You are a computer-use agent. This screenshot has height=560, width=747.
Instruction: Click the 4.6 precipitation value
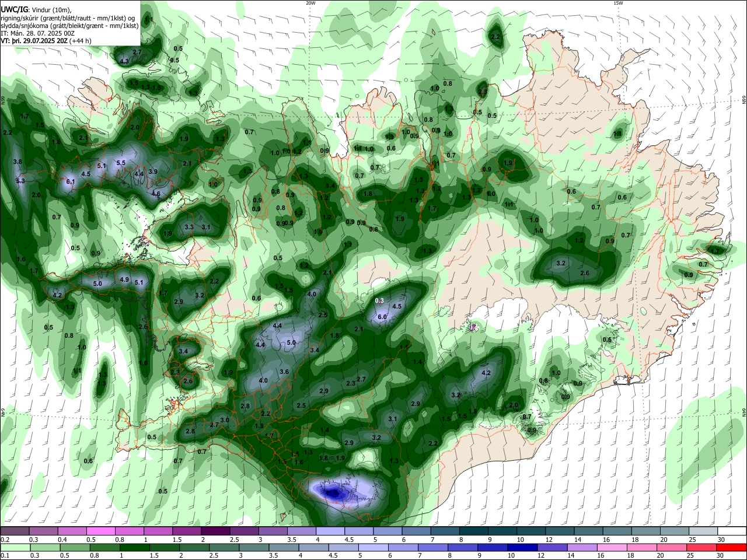(156, 194)
